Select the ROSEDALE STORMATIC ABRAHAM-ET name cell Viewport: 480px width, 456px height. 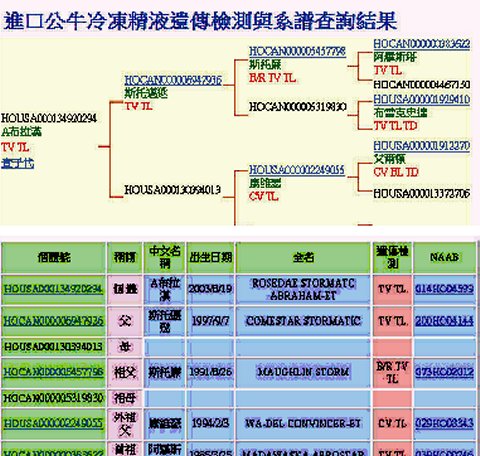click(303, 289)
